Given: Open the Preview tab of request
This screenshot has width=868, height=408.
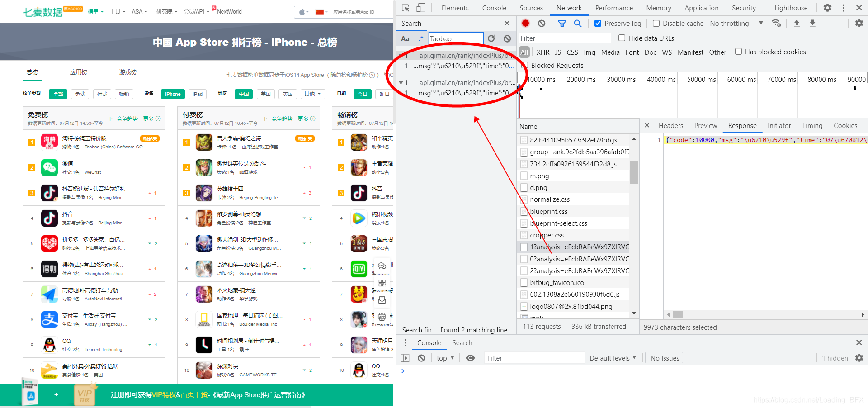Looking at the screenshot, I should pos(705,125).
